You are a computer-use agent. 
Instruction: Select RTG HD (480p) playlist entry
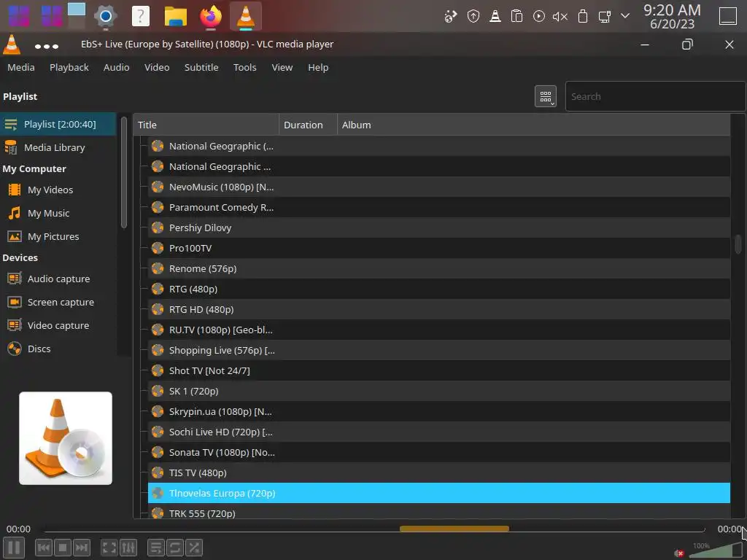click(x=438, y=309)
